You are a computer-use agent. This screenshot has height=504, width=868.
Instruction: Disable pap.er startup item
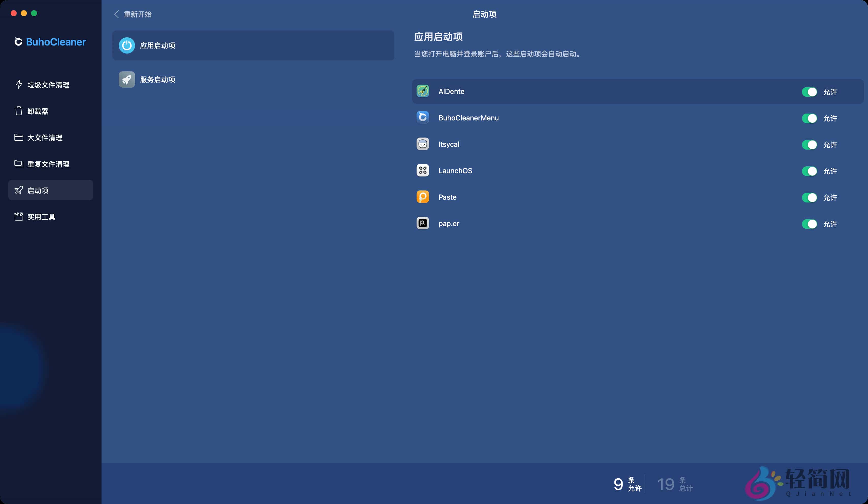click(810, 224)
